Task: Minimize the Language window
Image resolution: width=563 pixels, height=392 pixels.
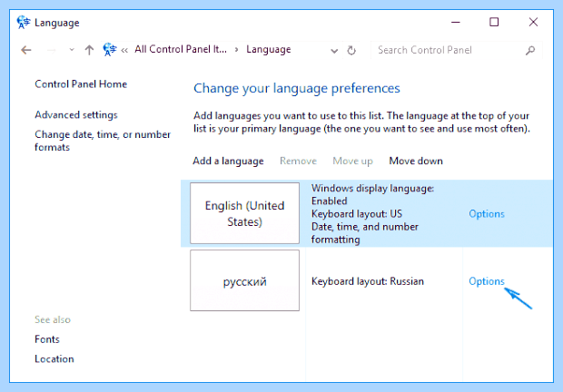Action: (x=456, y=23)
